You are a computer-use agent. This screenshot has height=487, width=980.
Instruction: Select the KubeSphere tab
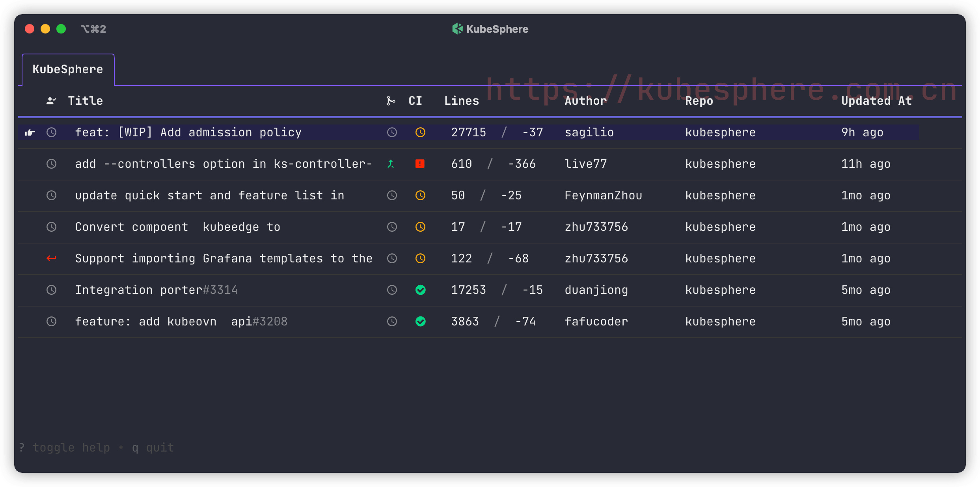68,69
